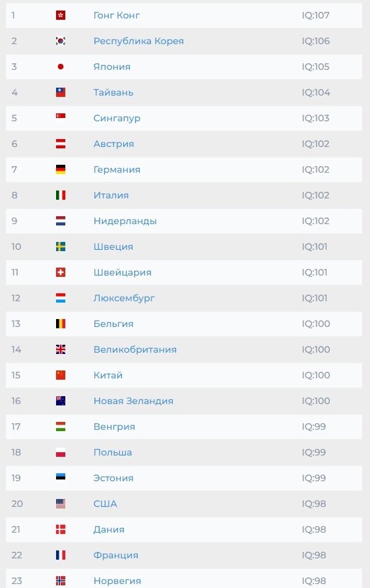The image size is (370, 588).
Task: Click the IQ:107 score value
Action: pos(315,15)
